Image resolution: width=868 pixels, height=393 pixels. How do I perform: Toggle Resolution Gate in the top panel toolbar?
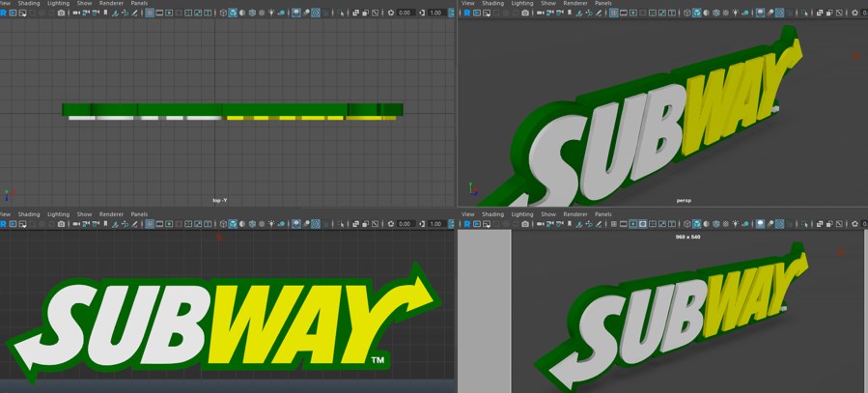tap(169, 13)
